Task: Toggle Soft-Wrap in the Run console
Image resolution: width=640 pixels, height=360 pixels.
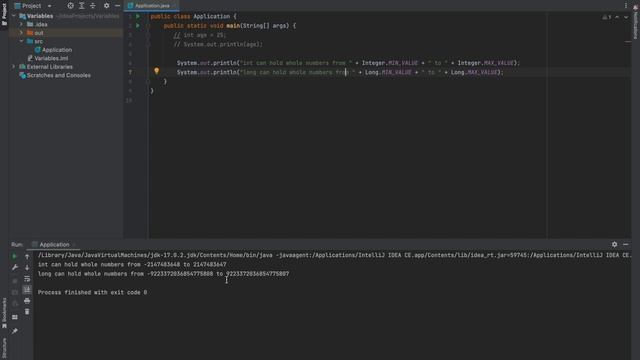Action: click(27, 279)
